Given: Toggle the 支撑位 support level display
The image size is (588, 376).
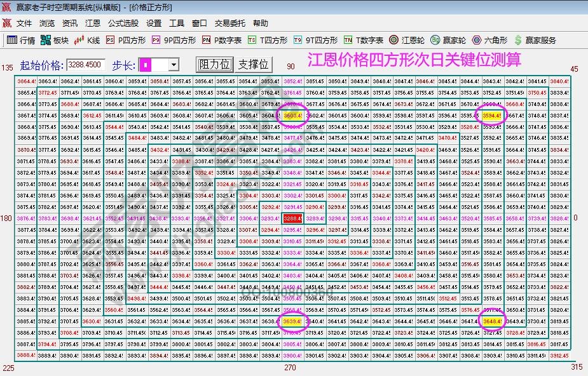Looking at the screenshot, I should (253, 64).
